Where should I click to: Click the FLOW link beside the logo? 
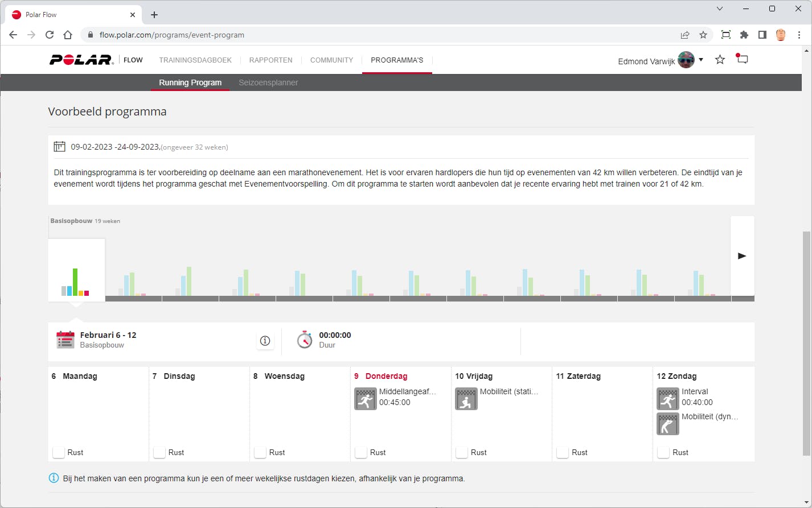tap(133, 60)
